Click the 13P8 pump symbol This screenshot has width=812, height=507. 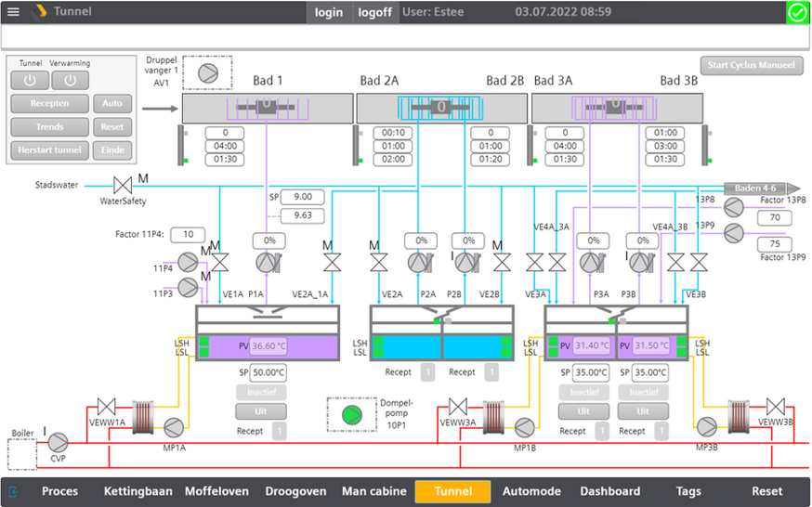tap(733, 207)
